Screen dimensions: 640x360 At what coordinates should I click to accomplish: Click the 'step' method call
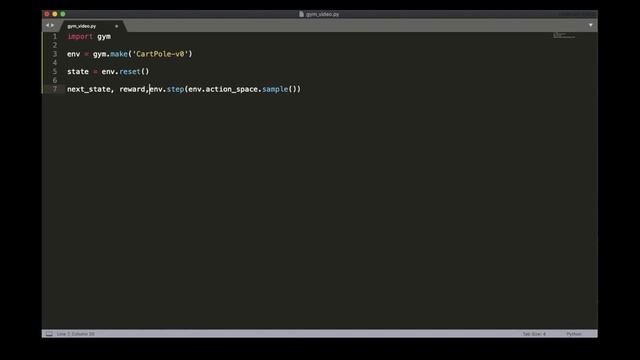coord(175,89)
